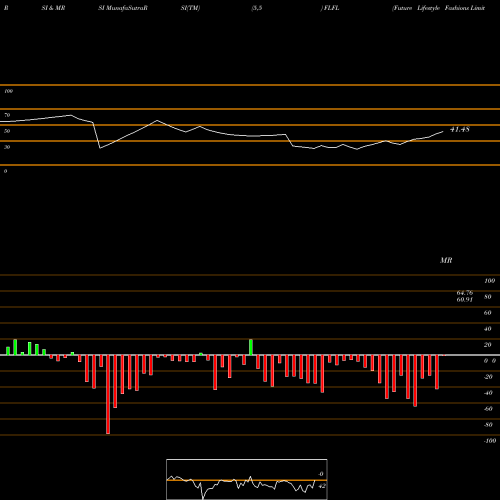This screenshot has height=500, width=500.
Task: Click the RSI axis label 70
Action: (7, 115)
